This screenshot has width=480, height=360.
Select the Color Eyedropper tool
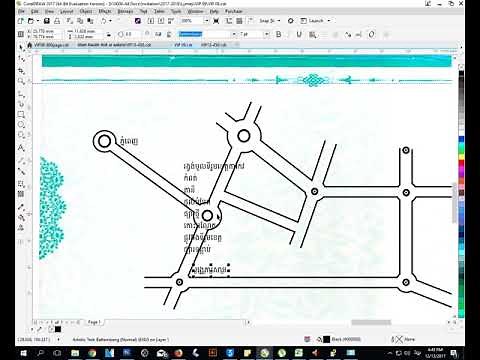[x=21, y=207]
